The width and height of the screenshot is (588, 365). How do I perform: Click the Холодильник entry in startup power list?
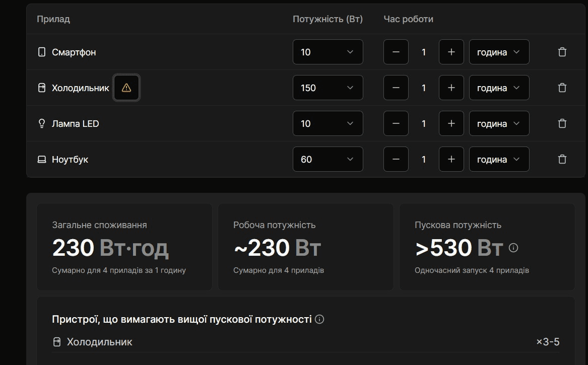coord(306,342)
